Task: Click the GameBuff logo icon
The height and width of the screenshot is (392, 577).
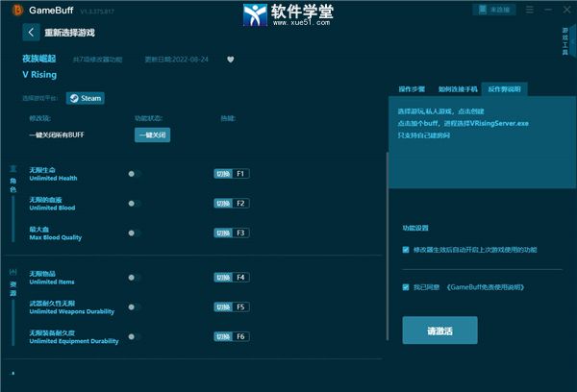Action: pos(17,10)
